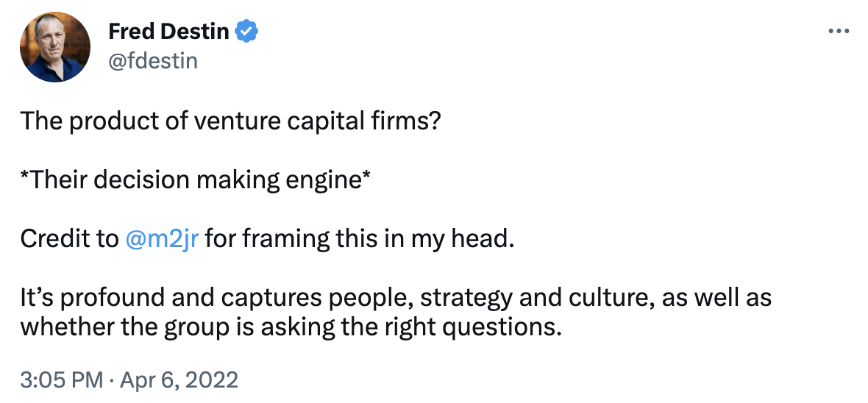Click the text "for framing this in my head"

[x=357, y=239]
